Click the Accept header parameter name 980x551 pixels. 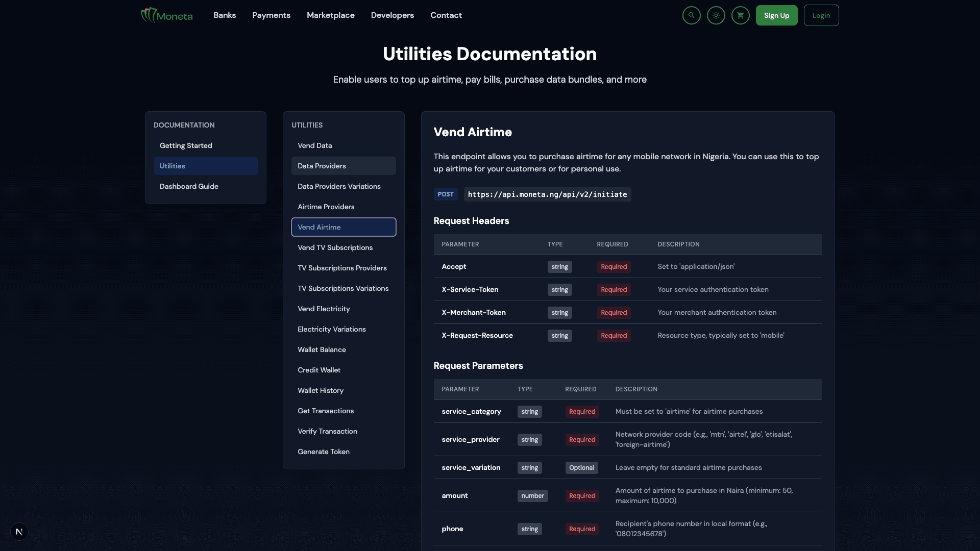[x=454, y=266]
